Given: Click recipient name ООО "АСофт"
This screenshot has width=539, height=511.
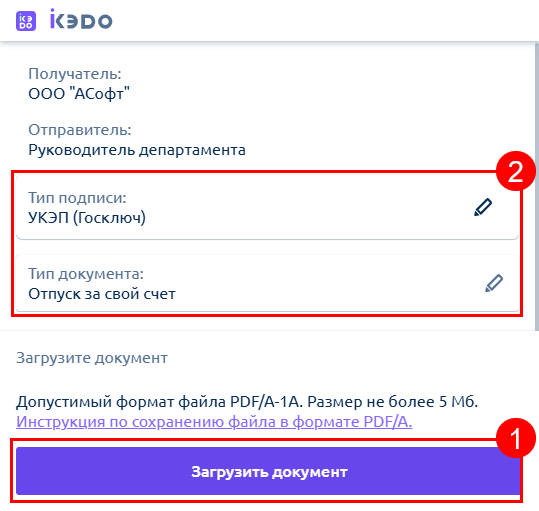Looking at the screenshot, I should coord(79,93).
